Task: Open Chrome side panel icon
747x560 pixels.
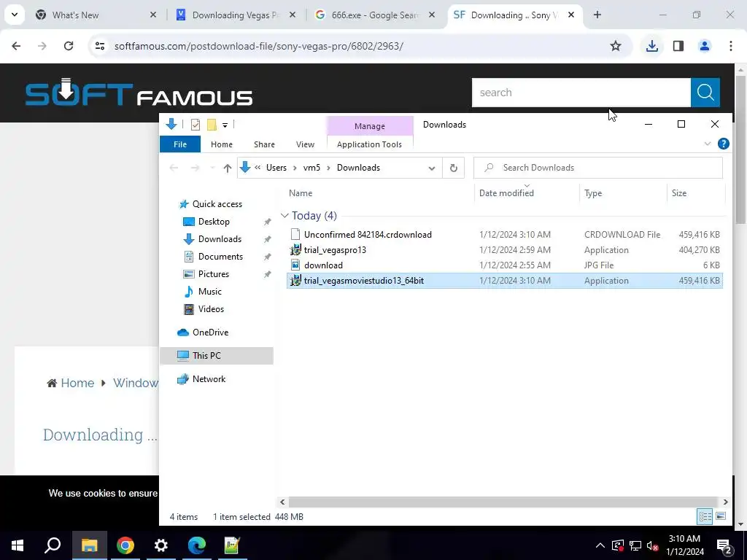Action: [678, 46]
